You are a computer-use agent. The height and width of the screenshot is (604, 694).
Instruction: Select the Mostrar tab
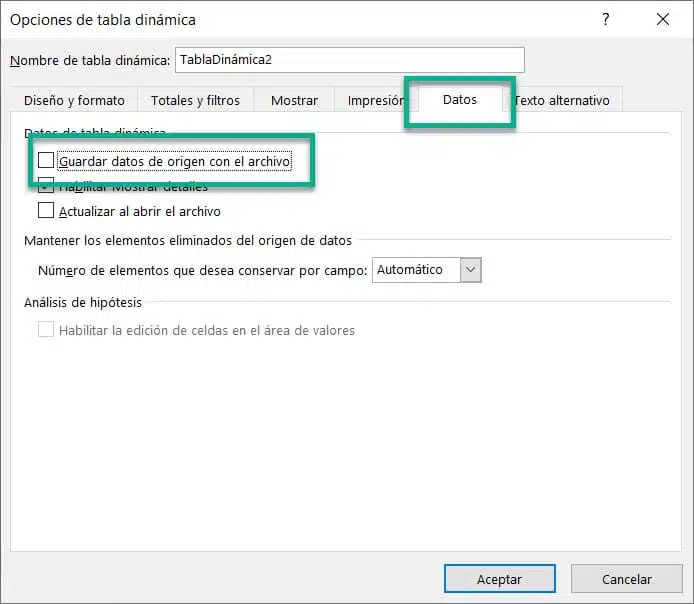(x=294, y=100)
